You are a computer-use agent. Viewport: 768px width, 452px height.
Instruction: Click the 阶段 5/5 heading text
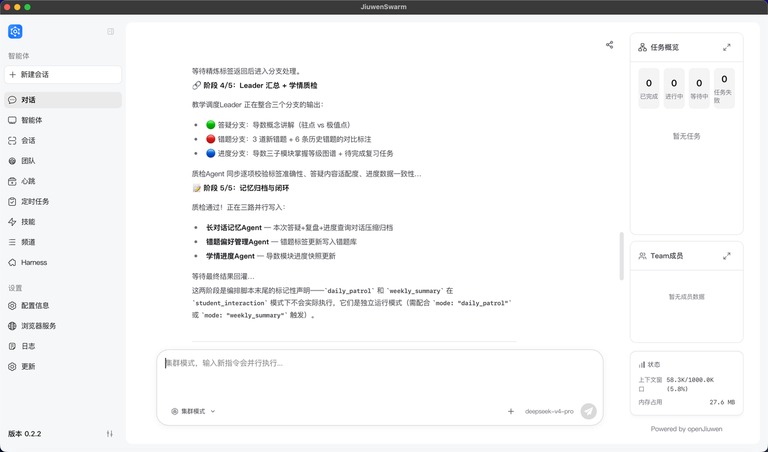246,188
